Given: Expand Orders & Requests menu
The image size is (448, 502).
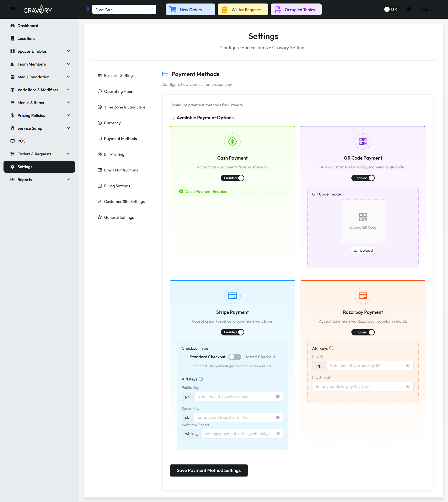Looking at the screenshot, I should click(x=68, y=154).
